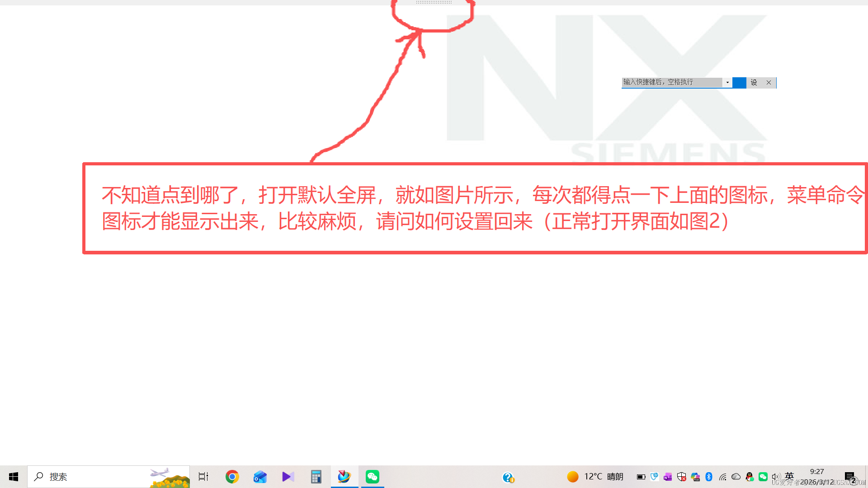Open the Windows Start menu

click(14, 477)
